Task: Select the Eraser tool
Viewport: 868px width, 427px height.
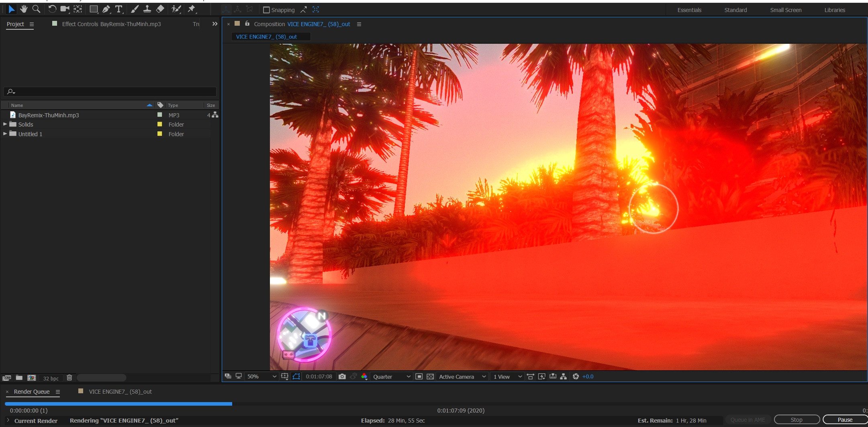Action: [x=160, y=9]
